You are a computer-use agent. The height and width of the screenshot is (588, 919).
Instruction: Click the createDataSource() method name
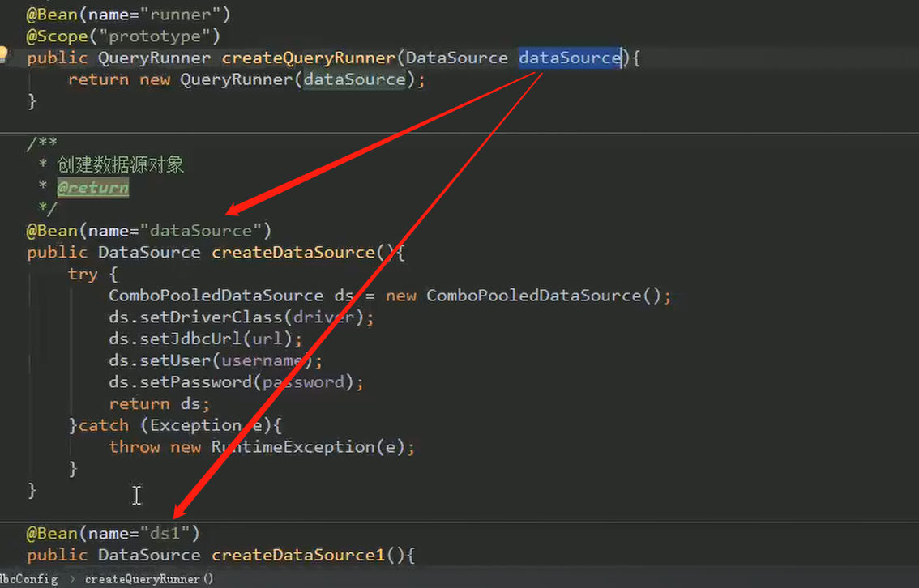[293, 253]
